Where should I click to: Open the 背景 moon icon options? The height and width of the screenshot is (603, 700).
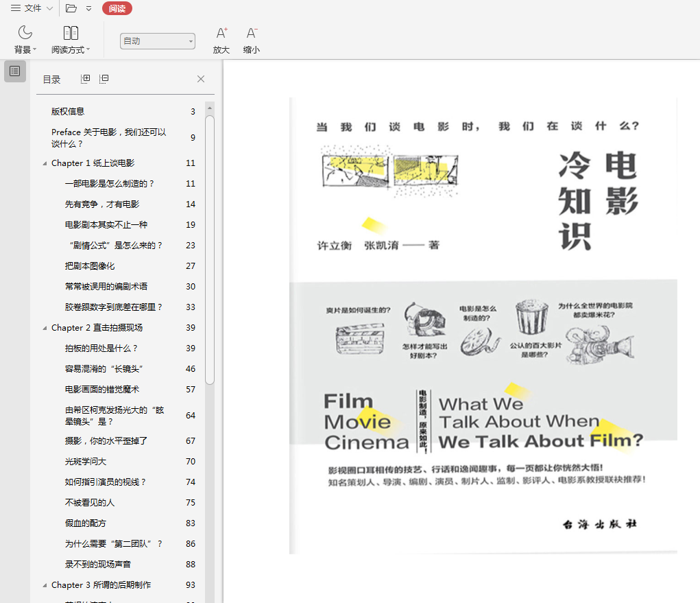25,33
